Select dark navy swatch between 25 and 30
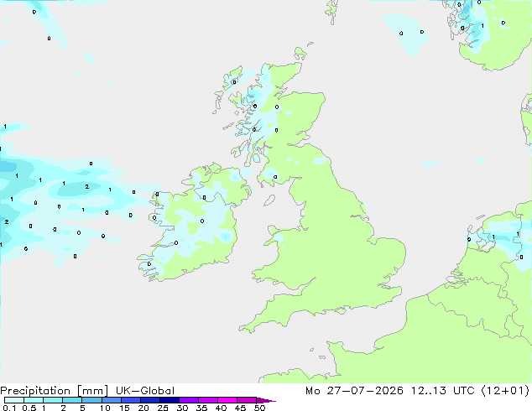This screenshot has height=411, width=532. [x=170, y=400]
